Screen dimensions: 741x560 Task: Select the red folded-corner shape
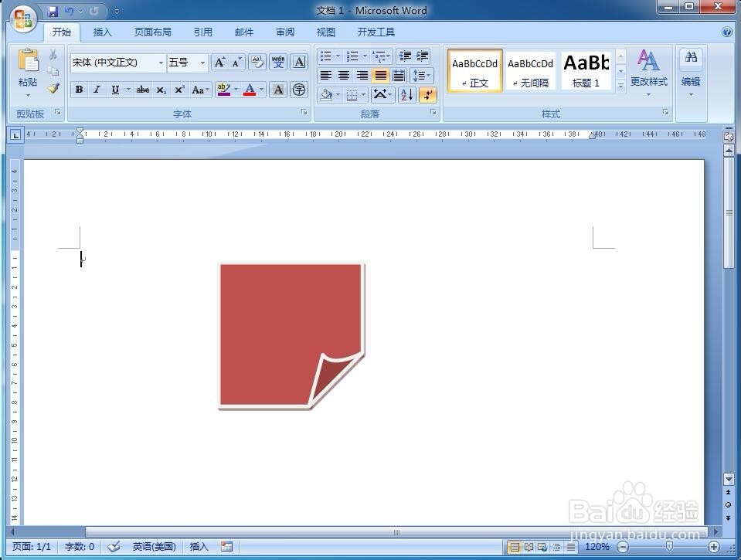pos(291,335)
